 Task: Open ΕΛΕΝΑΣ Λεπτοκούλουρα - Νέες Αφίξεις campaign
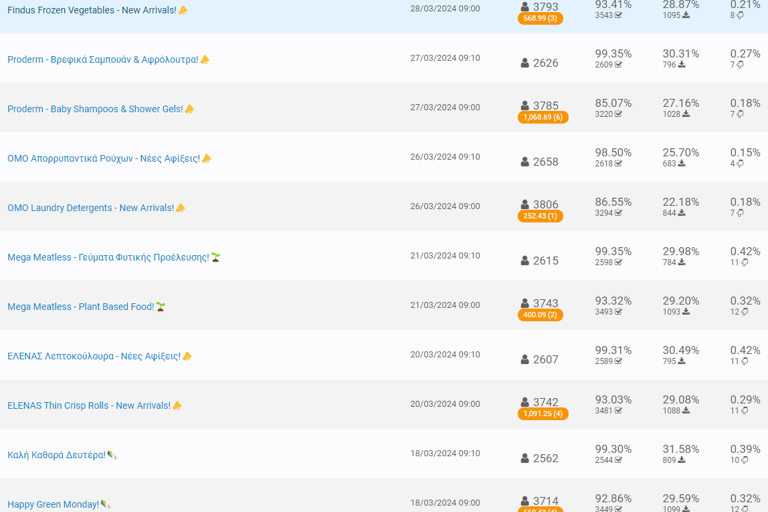pos(99,357)
